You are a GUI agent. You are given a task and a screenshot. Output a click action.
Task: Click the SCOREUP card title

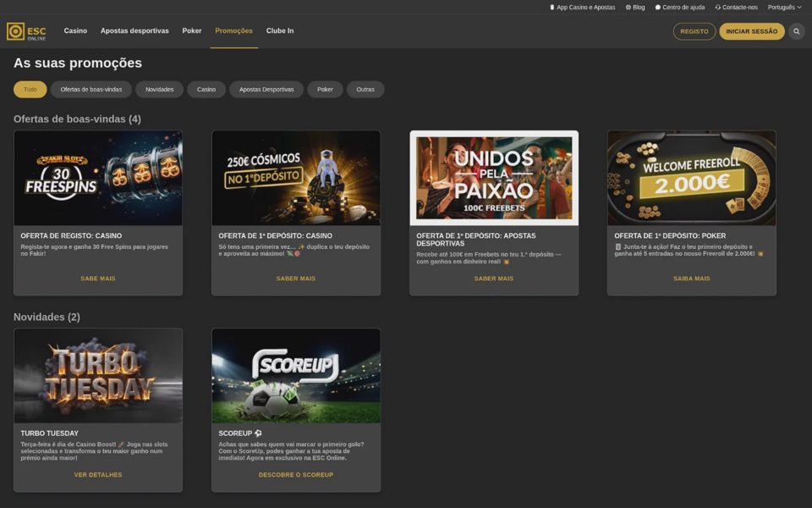240,433
